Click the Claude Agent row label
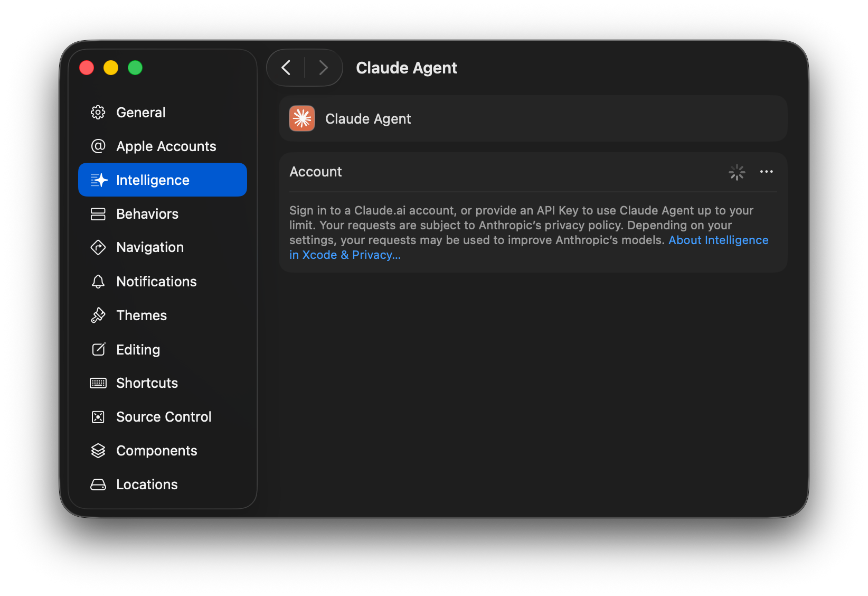This screenshot has height=596, width=868. point(368,119)
